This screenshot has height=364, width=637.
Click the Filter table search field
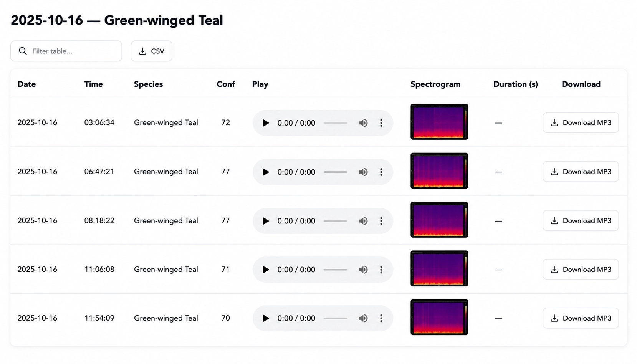[66, 51]
